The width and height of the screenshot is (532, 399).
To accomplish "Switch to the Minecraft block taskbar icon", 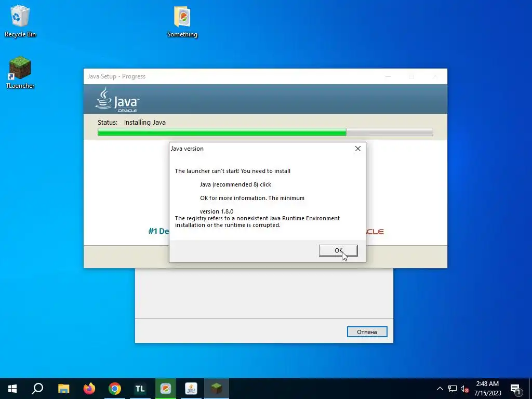I will (x=217, y=389).
